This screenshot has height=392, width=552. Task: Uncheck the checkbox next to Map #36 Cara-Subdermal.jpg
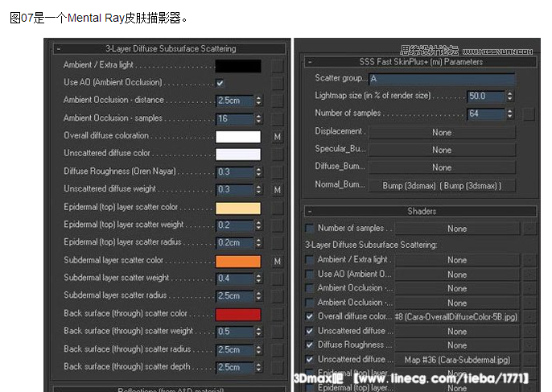click(310, 359)
